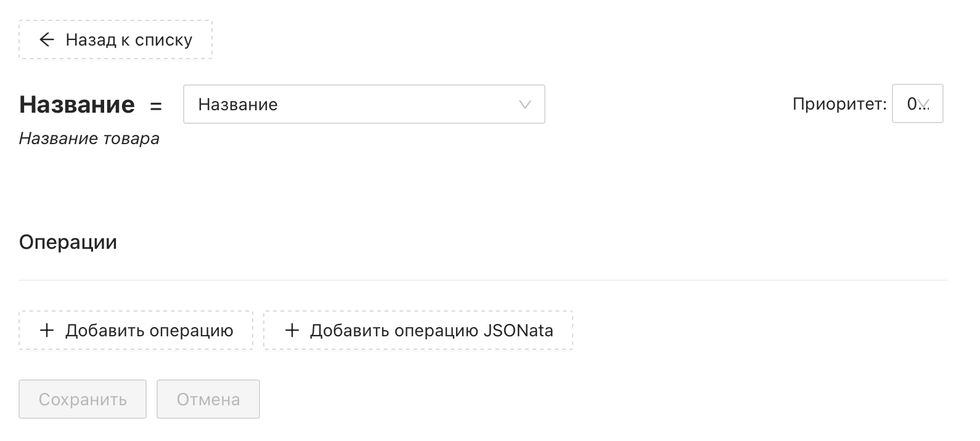Click the Название товара description text
Screen dimensions: 980x441
(x=89, y=139)
